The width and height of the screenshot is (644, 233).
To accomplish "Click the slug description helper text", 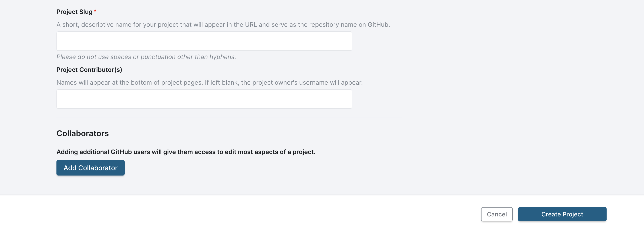I will tap(223, 25).
